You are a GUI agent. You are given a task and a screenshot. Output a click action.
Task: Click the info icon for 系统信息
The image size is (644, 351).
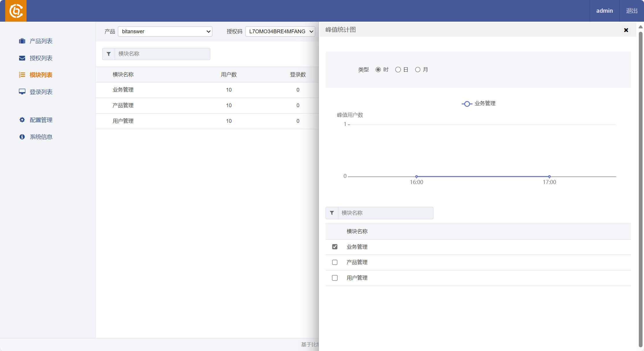coord(22,137)
